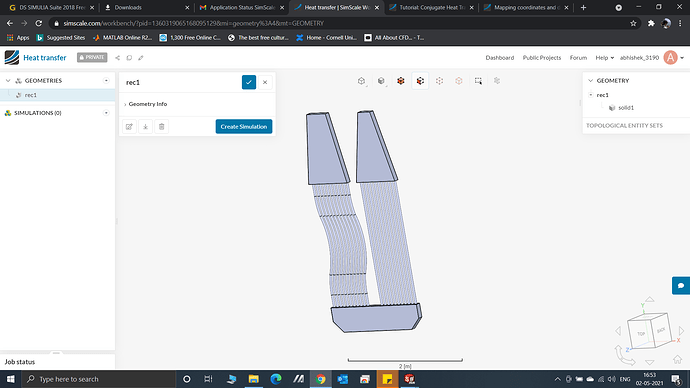Viewport: 690px width, 388px height.
Task: Open the GEOMETRIES add options circle button
Action: coord(106,81)
